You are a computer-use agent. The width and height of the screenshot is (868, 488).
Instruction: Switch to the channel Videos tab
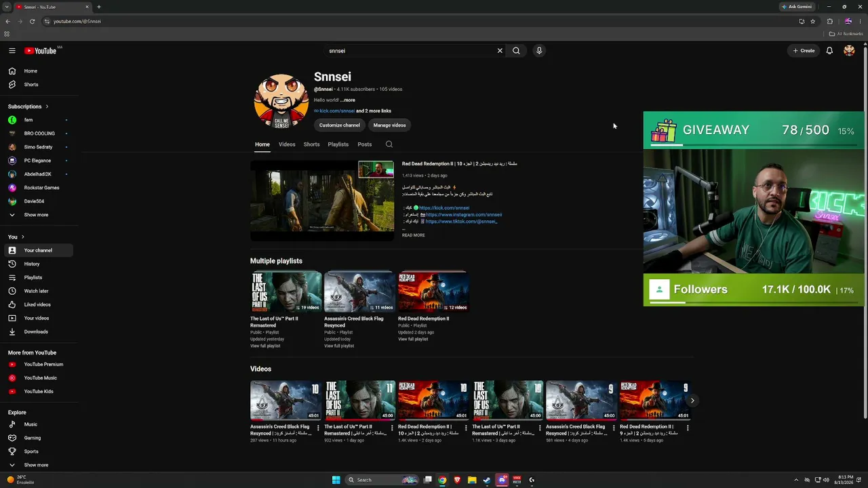click(287, 144)
